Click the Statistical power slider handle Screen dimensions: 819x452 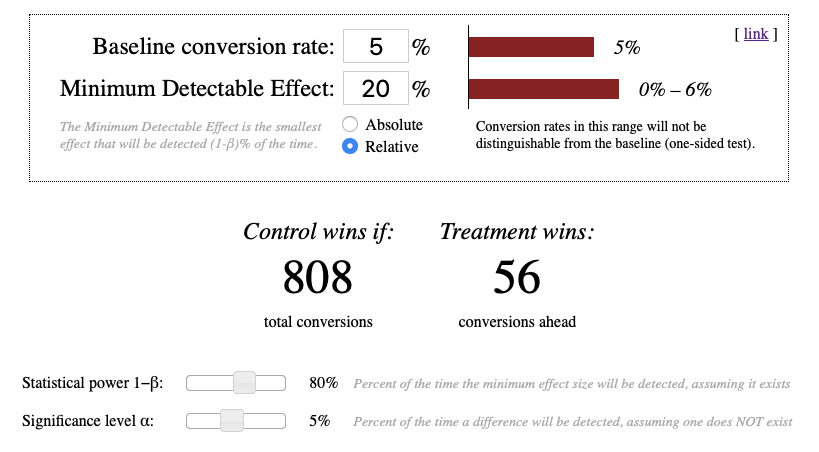(x=244, y=383)
